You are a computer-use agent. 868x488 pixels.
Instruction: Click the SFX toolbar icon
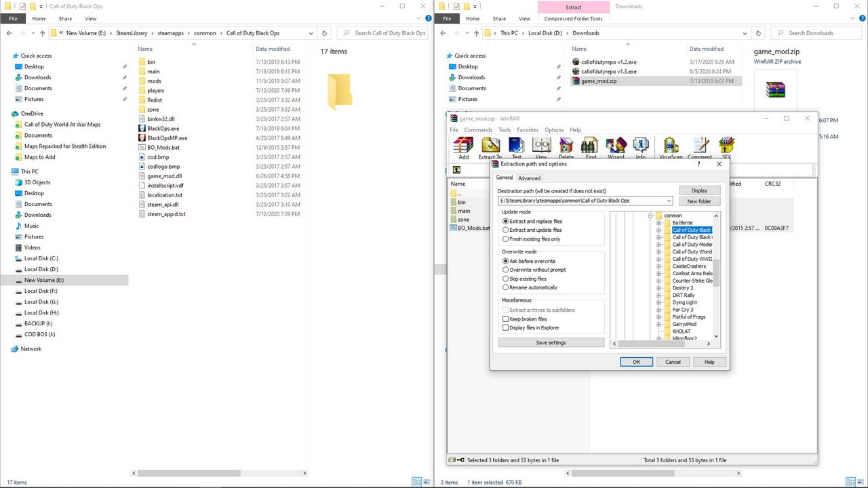[x=726, y=146]
